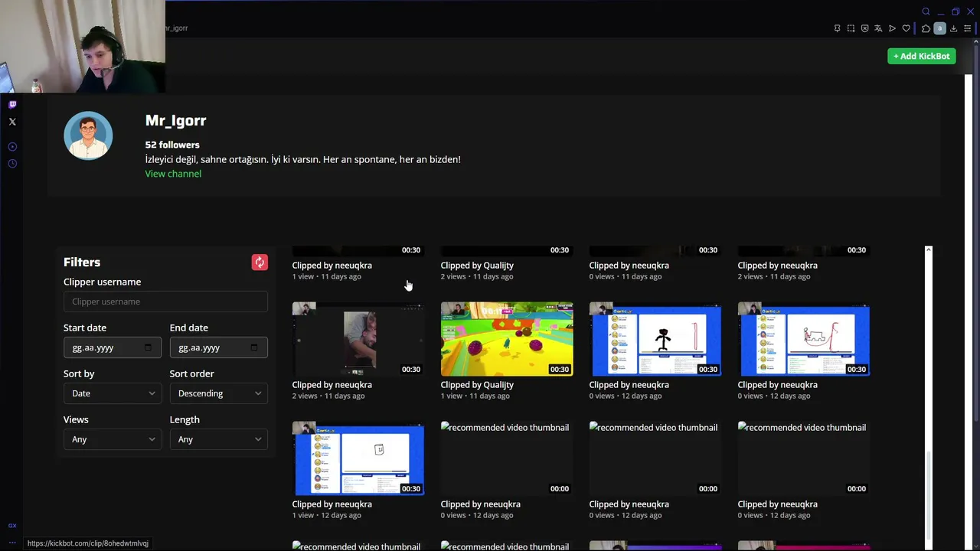Click the Add KickBot button
Image resolution: width=980 pixels, height=551 pixels.
click(922, 56)
